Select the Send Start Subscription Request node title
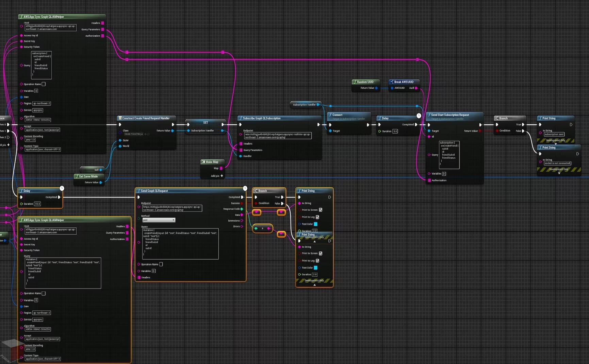589x364 pixels. (450, 115)
